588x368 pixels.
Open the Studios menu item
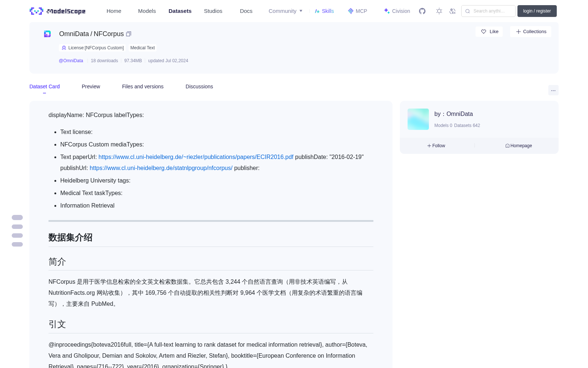(x=213, y=11)
